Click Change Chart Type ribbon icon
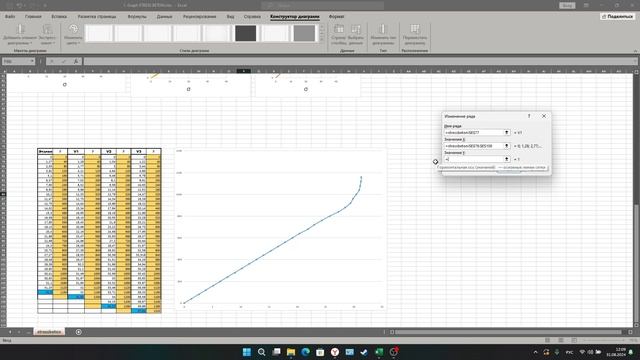Viewport: 640px width, 360px height. point(383,34)
